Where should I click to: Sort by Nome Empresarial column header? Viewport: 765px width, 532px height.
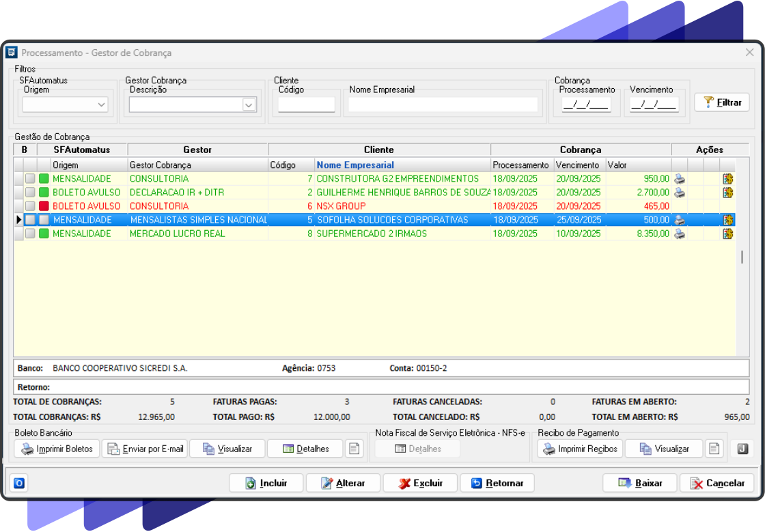(x=355, y=165)
